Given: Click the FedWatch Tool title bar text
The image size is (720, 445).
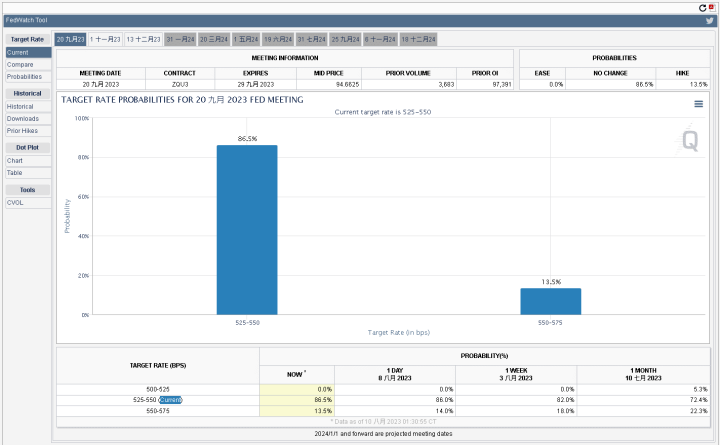Looking at the screenshot, I should coord(26,20).
